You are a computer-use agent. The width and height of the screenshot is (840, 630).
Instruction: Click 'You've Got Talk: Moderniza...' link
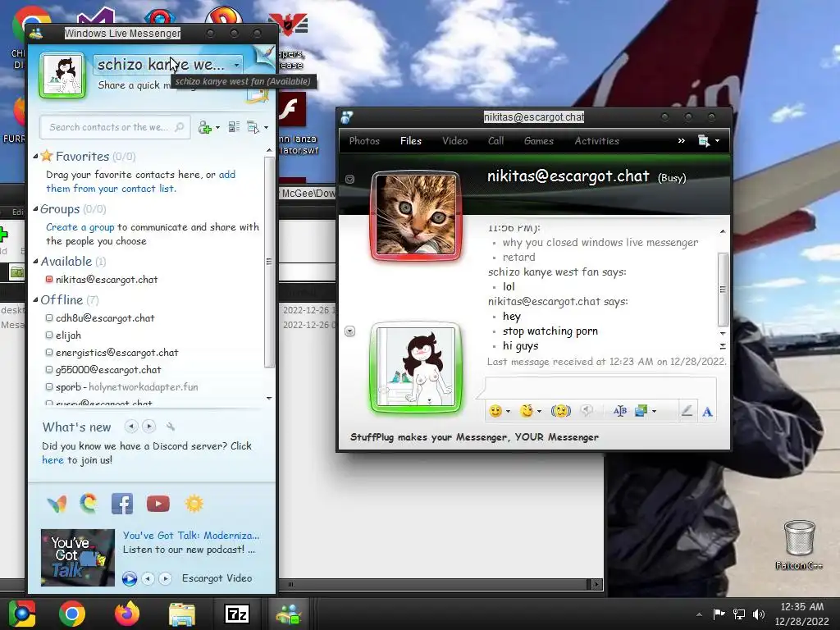(190, 535)
